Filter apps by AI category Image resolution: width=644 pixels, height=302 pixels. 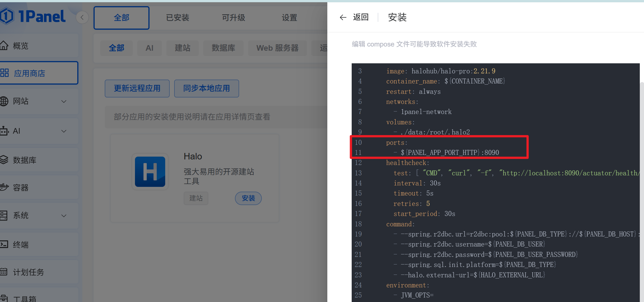[150, 48]
